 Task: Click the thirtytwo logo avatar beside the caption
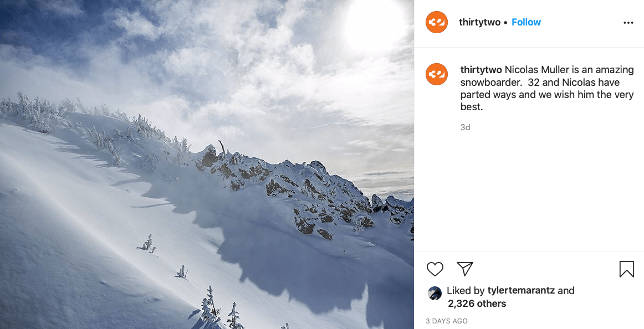[x=437, y=74]
